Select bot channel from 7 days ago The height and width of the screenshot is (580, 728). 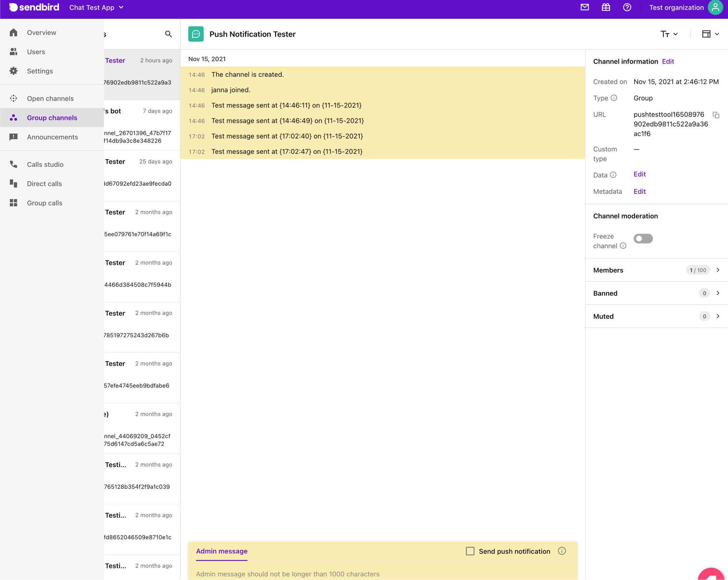click(142, 125)
